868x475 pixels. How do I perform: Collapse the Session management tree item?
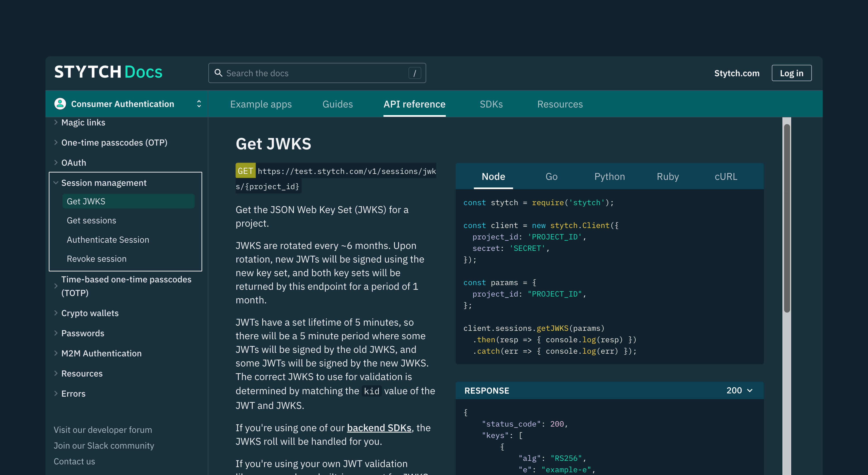pos(55,182)
